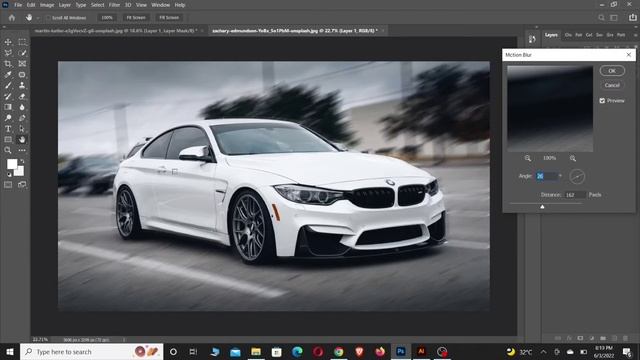Select the Hand tool in toolbar
Screen dimensions: 640x360
coord(22,140)
